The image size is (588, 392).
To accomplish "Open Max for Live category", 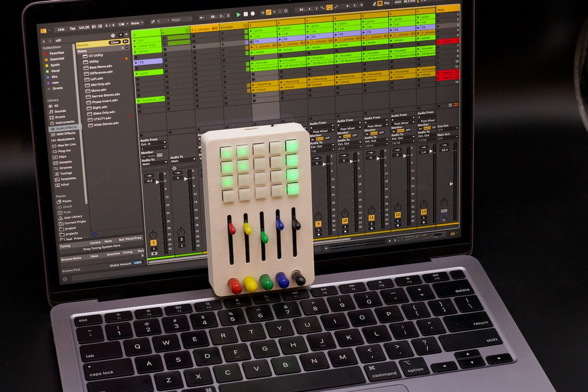I will (x=63, y=145).
